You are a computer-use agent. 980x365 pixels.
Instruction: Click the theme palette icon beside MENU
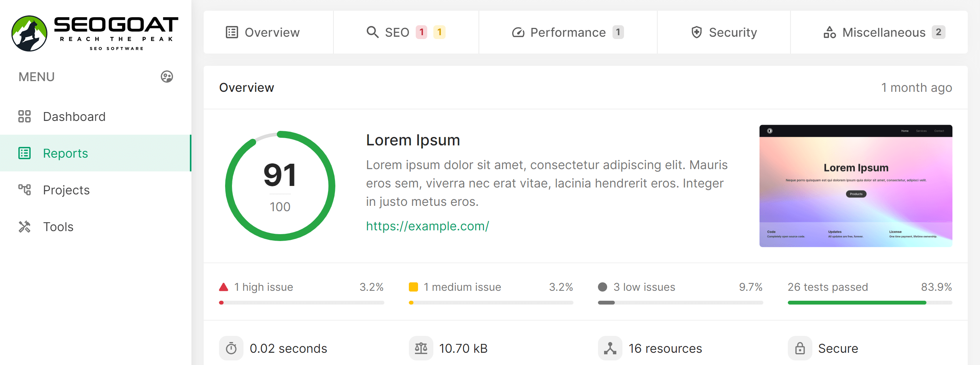(x=167, y=77)
